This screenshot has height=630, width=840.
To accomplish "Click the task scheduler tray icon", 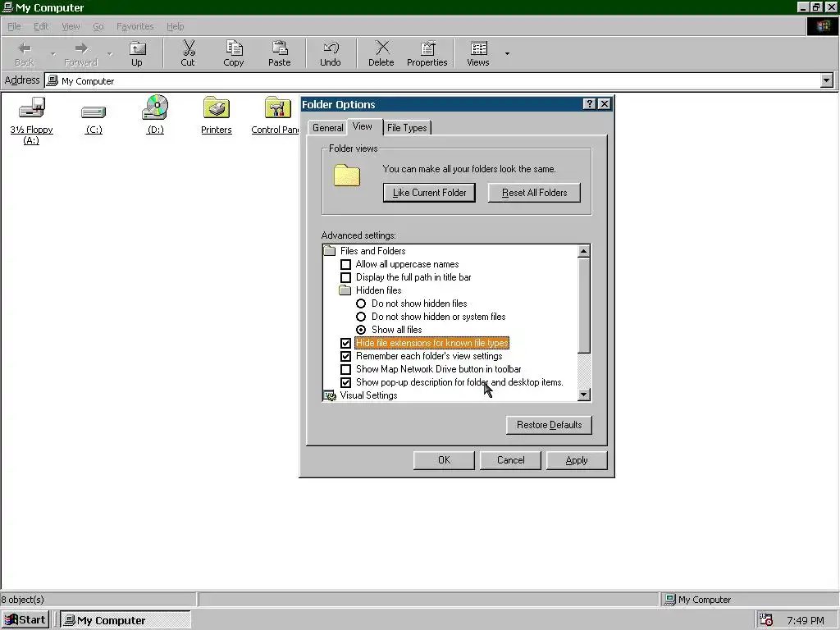I will [766, 620].
